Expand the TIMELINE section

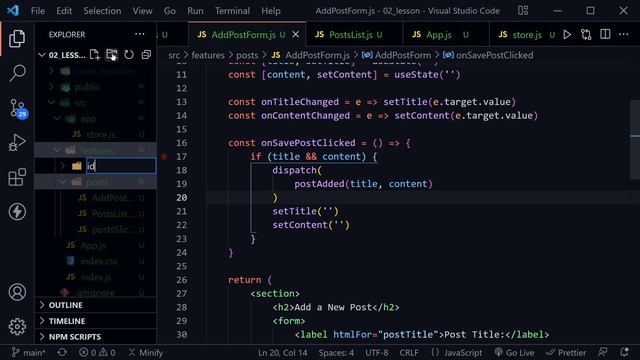96,321
